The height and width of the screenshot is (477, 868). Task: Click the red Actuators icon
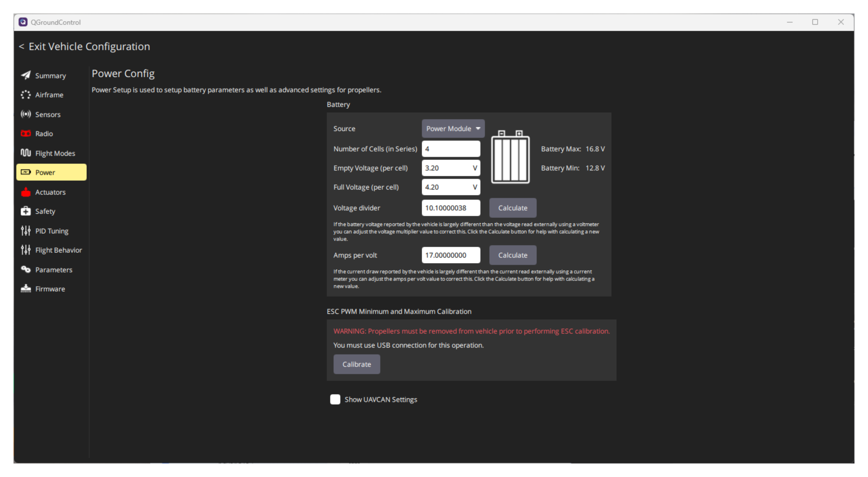pos(26,192)
